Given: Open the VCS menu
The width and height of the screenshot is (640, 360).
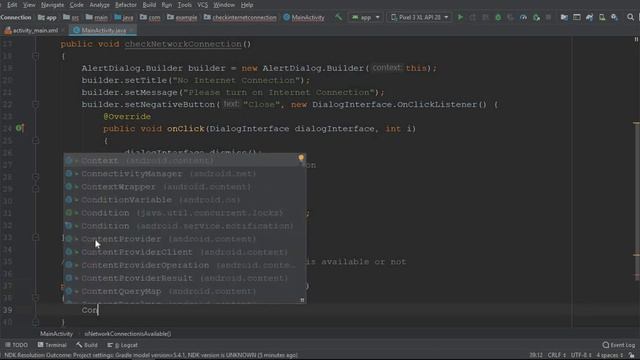Looking at the screenshot, I should (202, 5).
